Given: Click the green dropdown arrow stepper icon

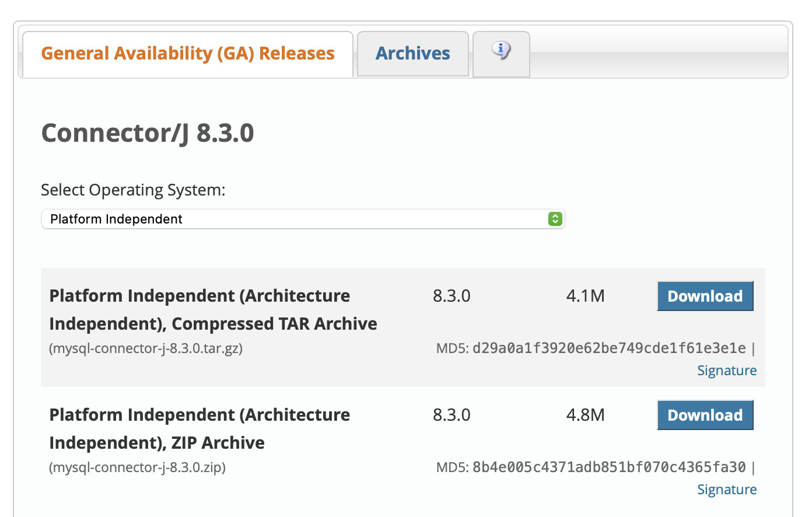Looking at the screenshot, I should tap(555, 219).
